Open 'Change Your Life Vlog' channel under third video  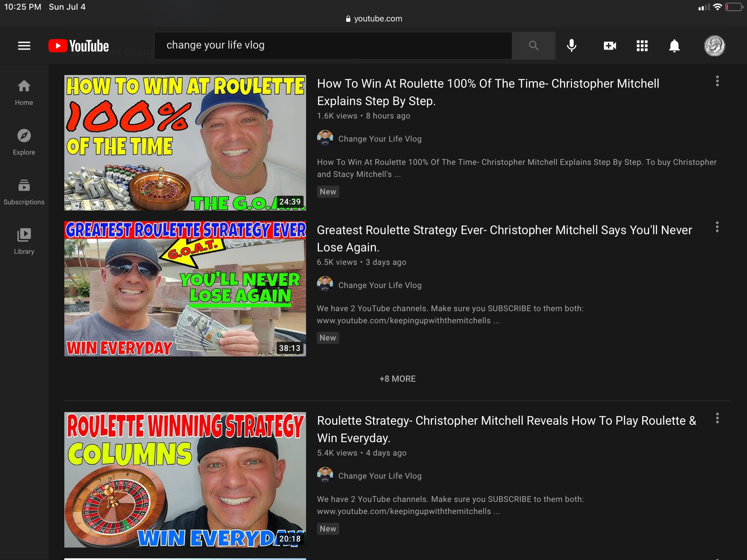pyautogui.click(x=380, y=476)
